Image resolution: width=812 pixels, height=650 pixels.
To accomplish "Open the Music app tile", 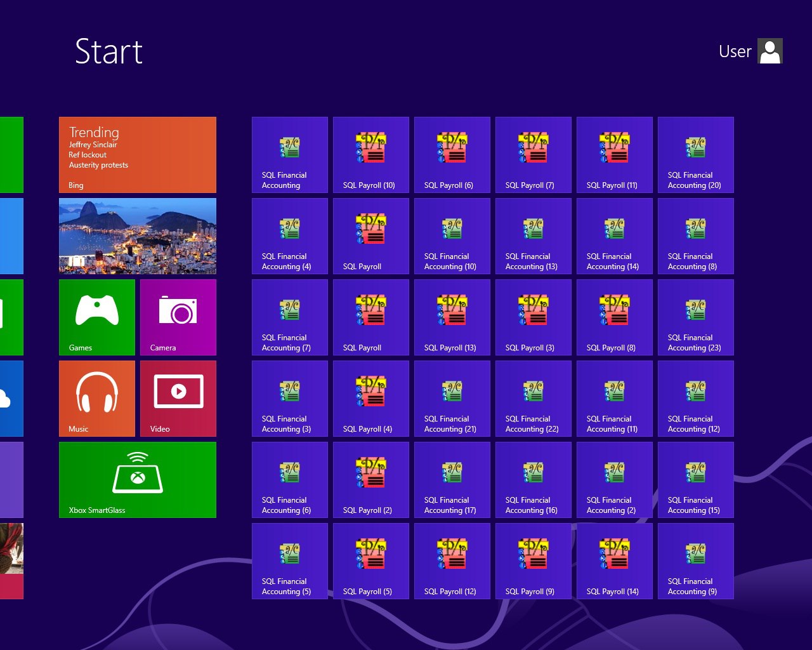I will tap(97, 399).
